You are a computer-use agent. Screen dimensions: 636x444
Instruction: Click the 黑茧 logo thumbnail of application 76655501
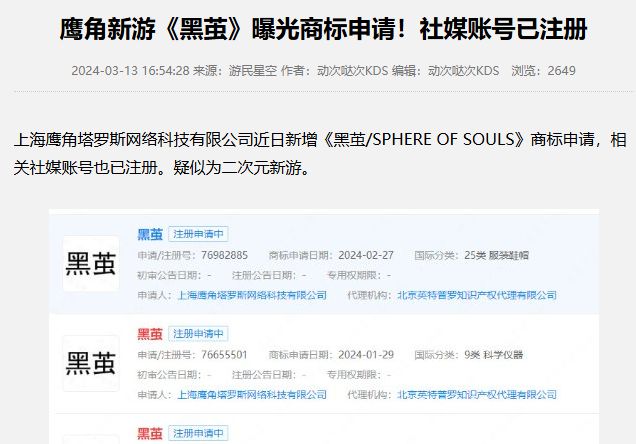[x=91, y=363]
